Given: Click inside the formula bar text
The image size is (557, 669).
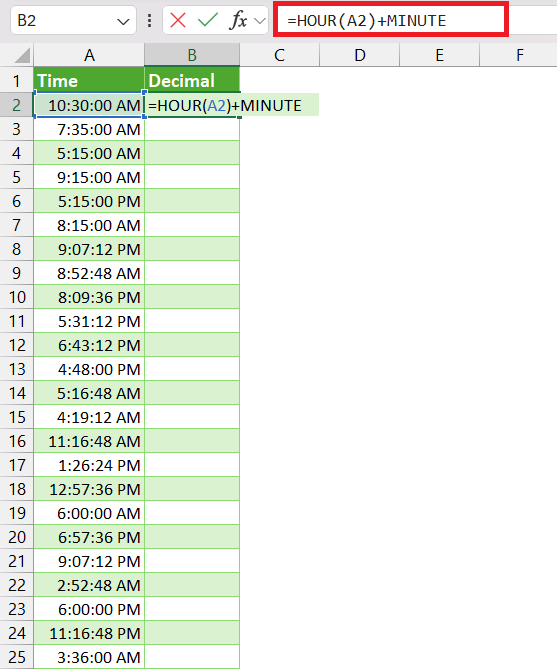Looking at the screenshot, I should tap(391, 20).
